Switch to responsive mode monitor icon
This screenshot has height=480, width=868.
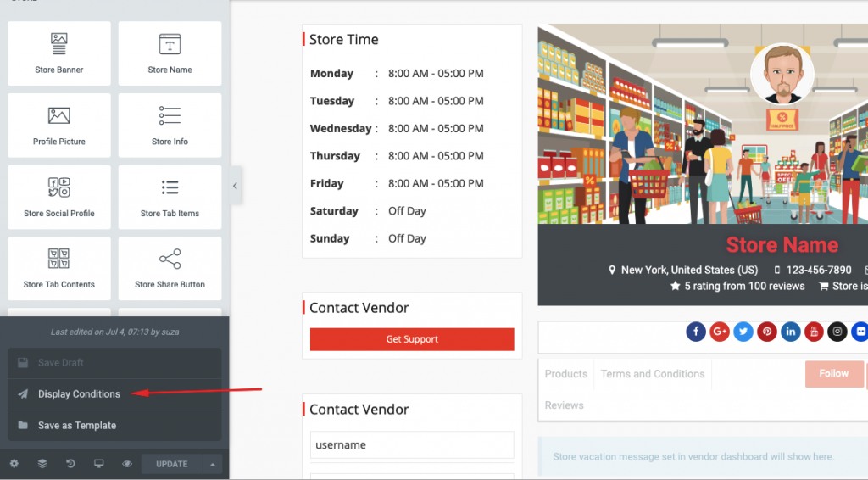tap(98, 464)
